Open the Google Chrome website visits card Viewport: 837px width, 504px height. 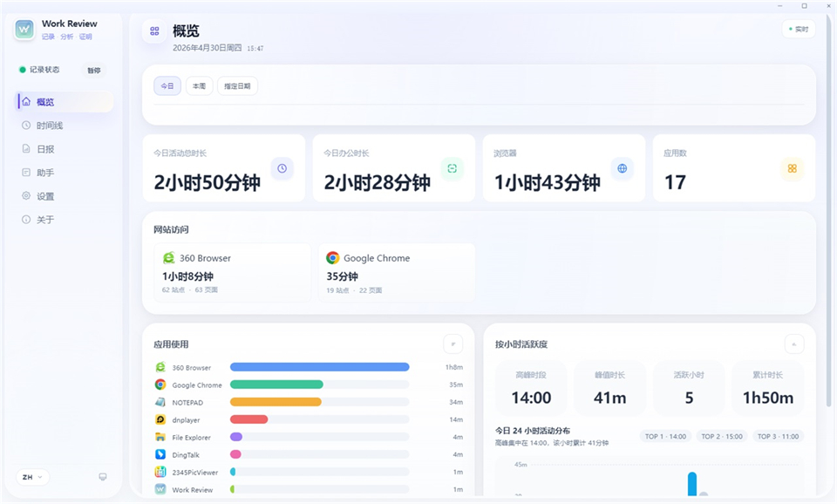pos(397,273)
